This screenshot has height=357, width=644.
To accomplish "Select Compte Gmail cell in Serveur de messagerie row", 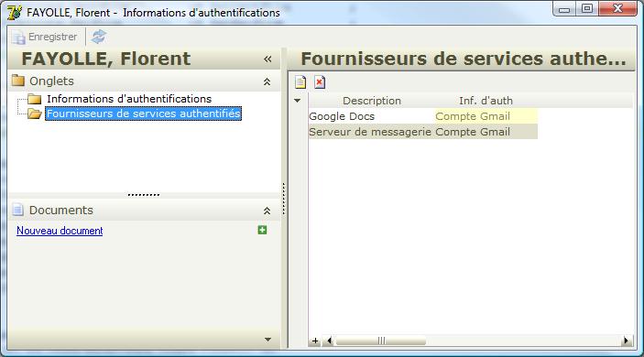I will [x=486, y=132].
